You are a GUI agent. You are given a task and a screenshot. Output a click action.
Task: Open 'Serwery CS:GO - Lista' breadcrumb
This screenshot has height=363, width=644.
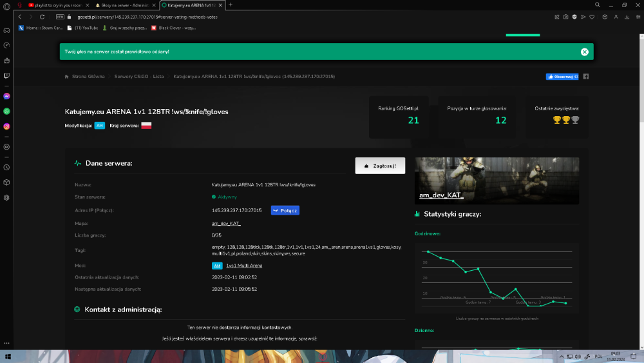(139, 77)
